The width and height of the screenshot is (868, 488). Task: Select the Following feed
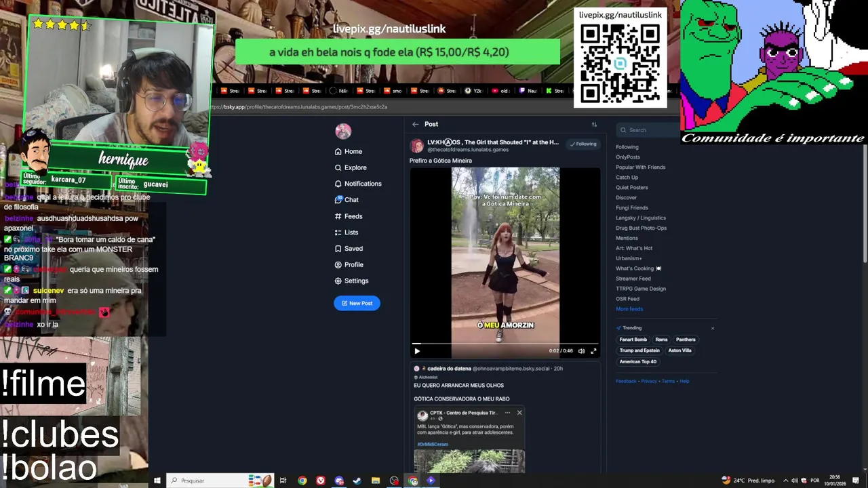click(627, 147)
